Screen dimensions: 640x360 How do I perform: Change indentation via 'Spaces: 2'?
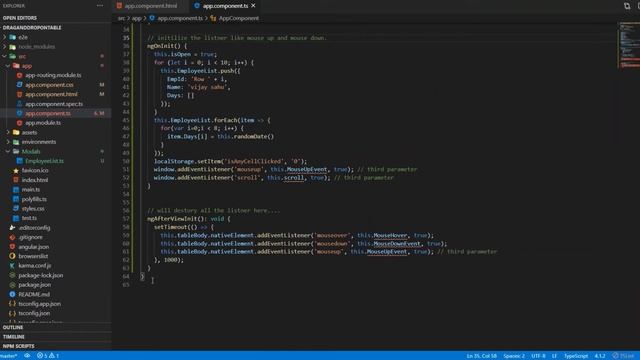pyautogui.click(x=514, y=356)
